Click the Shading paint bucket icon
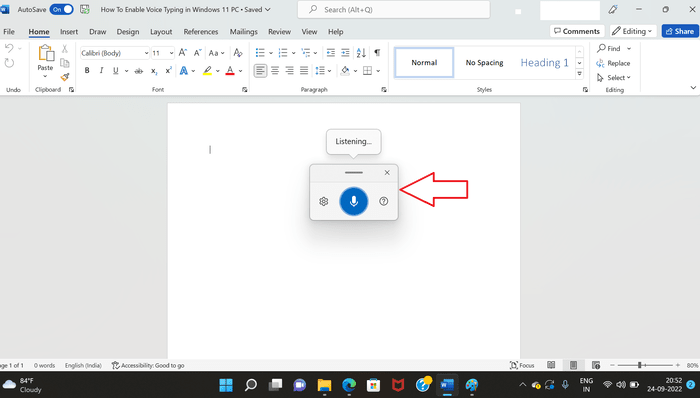 coord(345,70)
